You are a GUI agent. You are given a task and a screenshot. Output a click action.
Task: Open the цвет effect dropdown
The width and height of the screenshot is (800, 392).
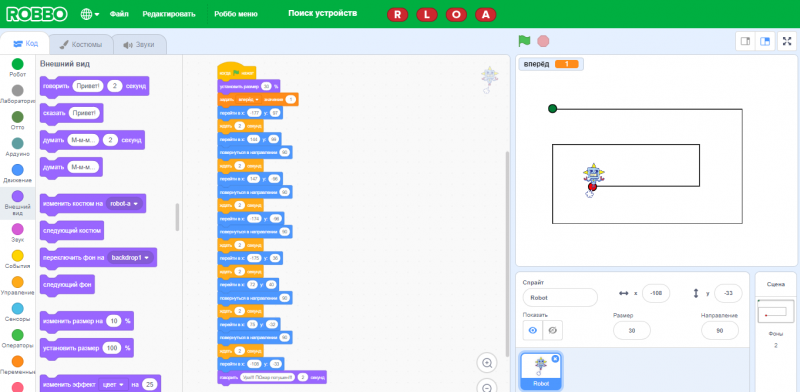[113, 385]
